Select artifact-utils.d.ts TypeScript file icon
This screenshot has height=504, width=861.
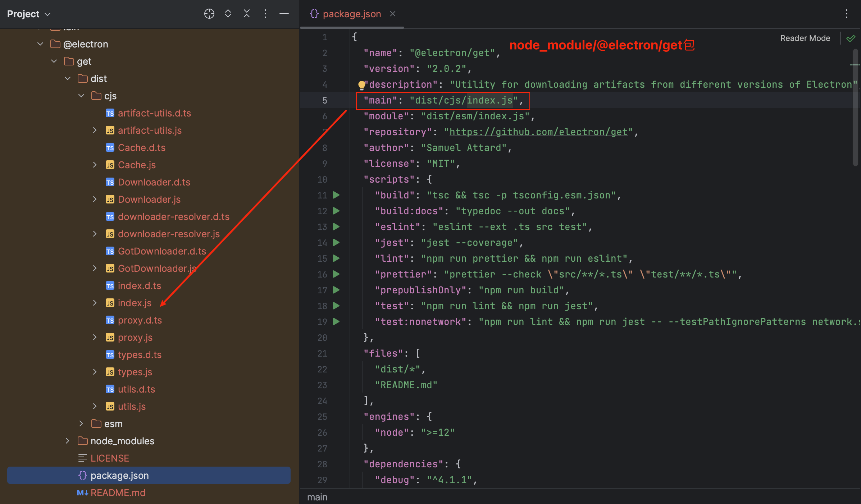(110, 113)
